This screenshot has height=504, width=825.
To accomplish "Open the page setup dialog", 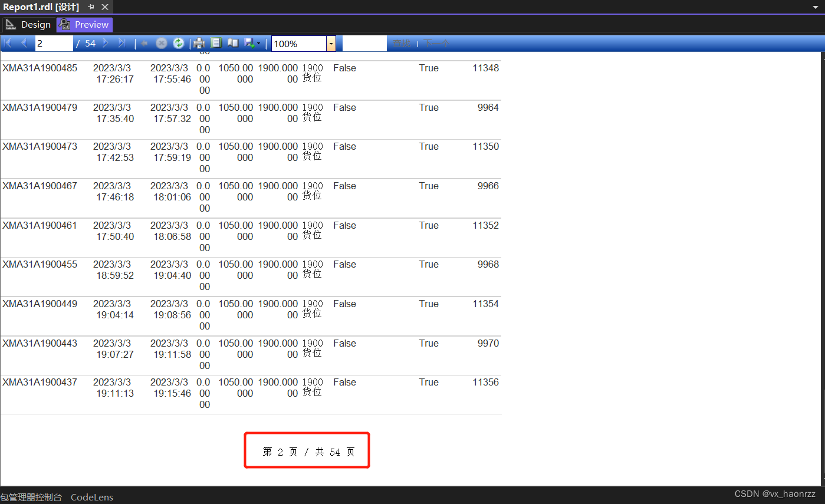I will click(216, 42).
